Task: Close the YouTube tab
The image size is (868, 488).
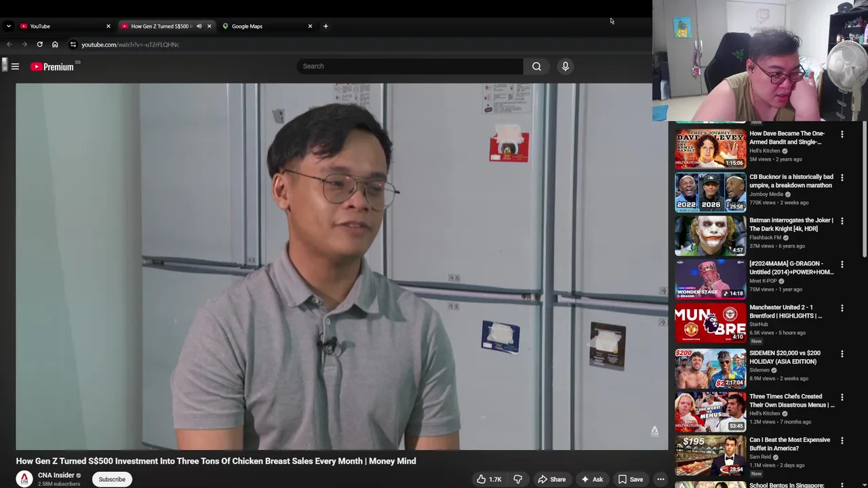Action: pyautogui.click(x=108, y=26)
